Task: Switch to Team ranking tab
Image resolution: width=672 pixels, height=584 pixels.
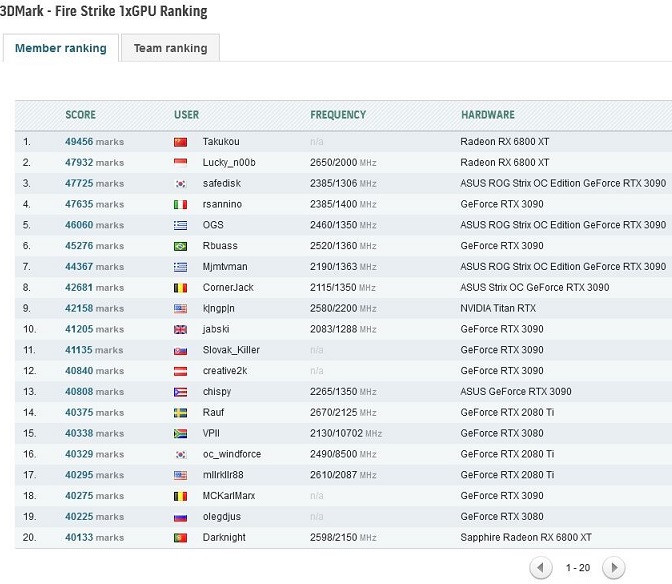Action: pyautogui.click(x=171, y=48)
